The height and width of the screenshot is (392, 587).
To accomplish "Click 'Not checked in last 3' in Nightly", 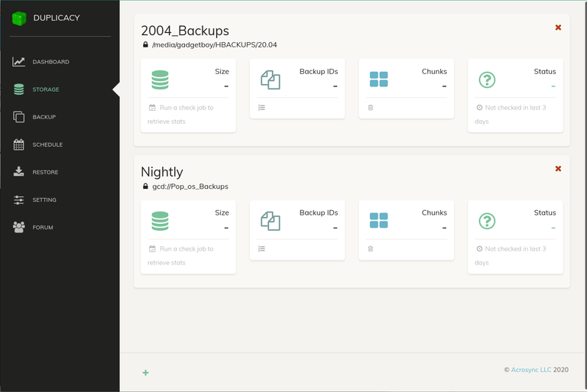I will tap(515, 249).
